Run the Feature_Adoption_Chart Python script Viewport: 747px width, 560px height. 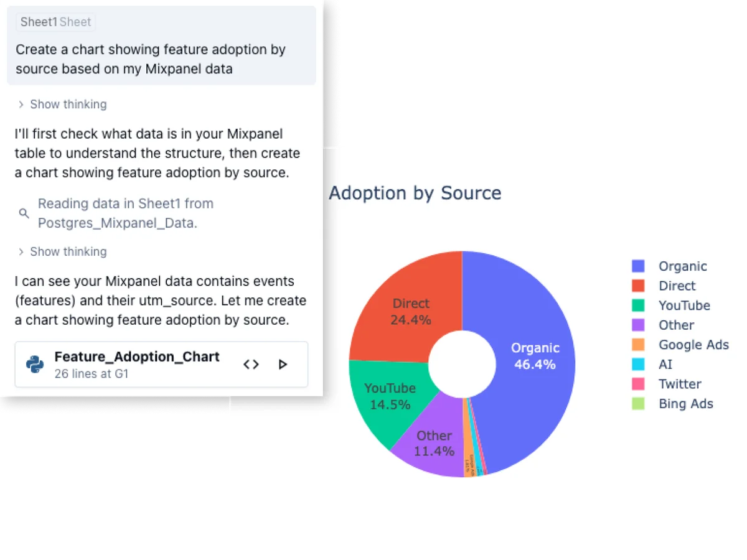click(x=283, y=364)
